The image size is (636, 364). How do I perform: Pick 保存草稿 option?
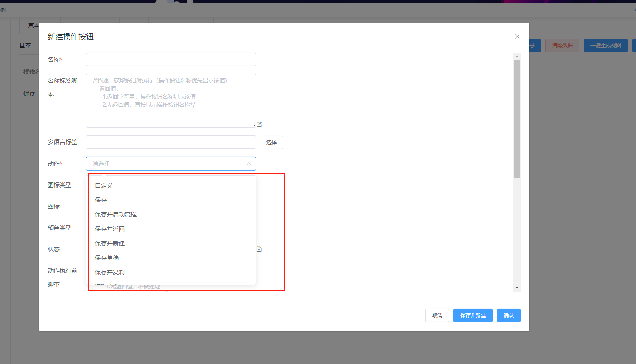(172, 258)
